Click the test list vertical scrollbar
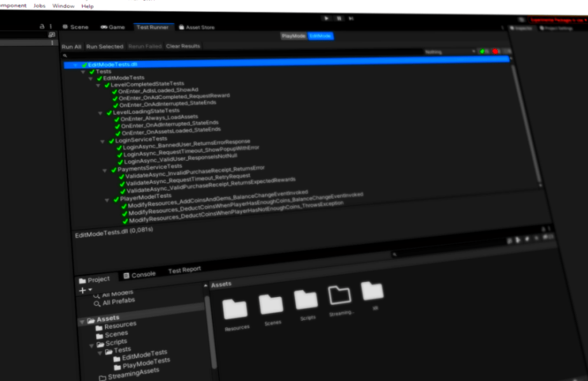Screen dimensions: 588x381 [522, 121]
